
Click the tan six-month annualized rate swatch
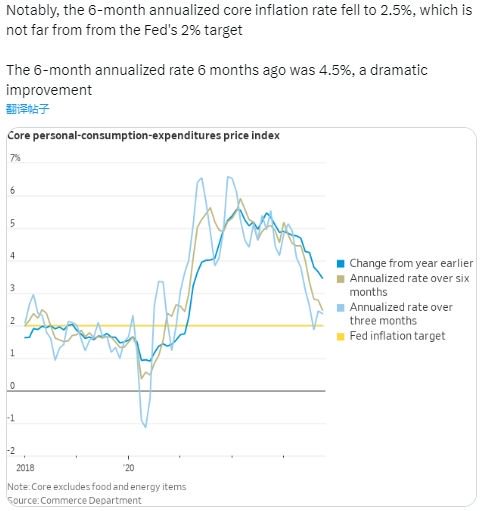coord(340,279)
